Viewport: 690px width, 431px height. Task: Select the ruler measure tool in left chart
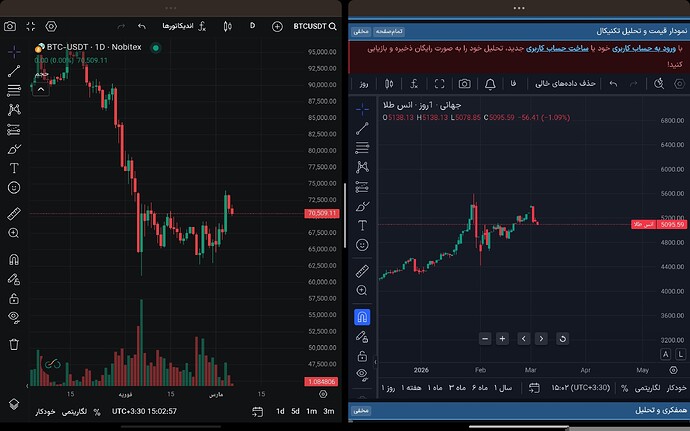click(14, 214)
